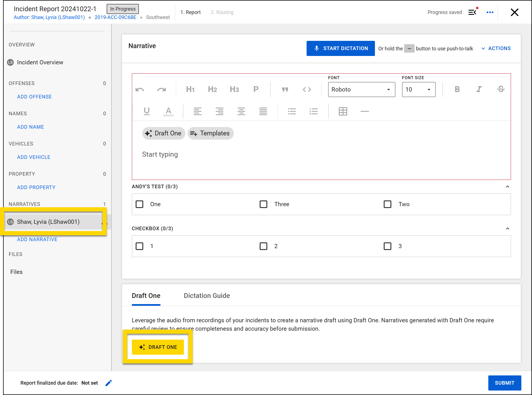The image size is (532, 395).
Task: Insert a block quote
Action: tap(285, 90)
